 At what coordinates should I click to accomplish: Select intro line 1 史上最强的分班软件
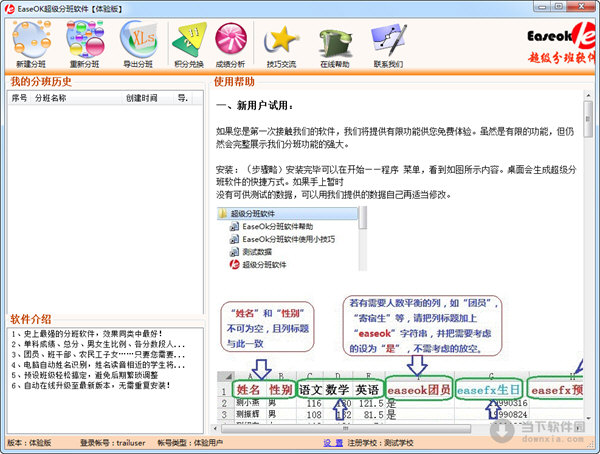[87, 334]
